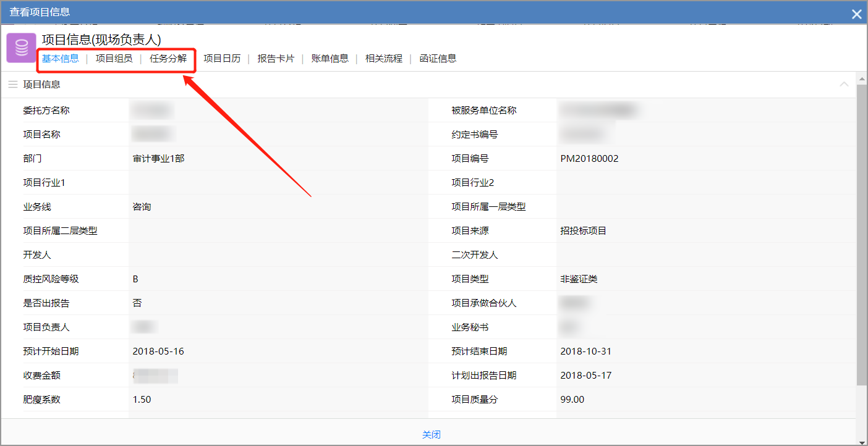The image size is (868, 446).
Task: Click end date 2018-10-31
Action: (585, 351)
